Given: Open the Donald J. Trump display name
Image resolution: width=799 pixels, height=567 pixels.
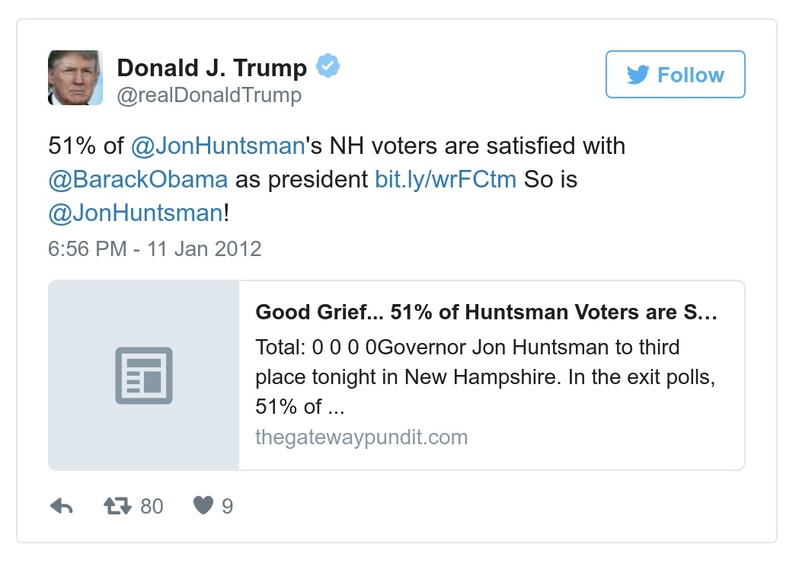Looking at the screenshot, I should click(212, 67).
